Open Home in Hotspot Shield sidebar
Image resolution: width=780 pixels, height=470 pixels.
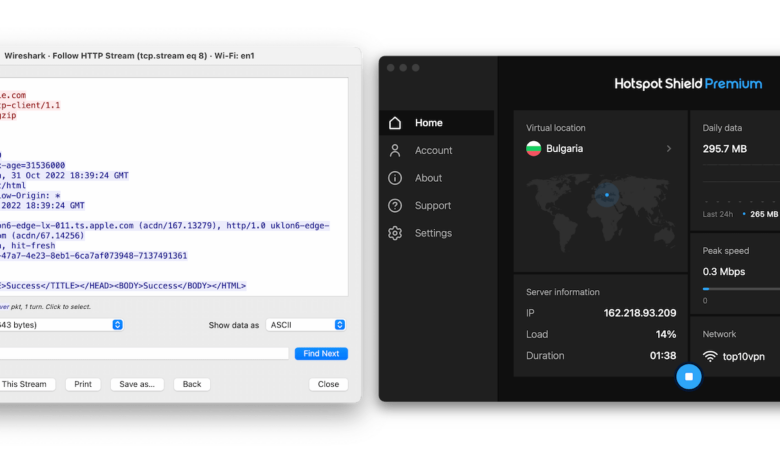click(x=437, y=123)
